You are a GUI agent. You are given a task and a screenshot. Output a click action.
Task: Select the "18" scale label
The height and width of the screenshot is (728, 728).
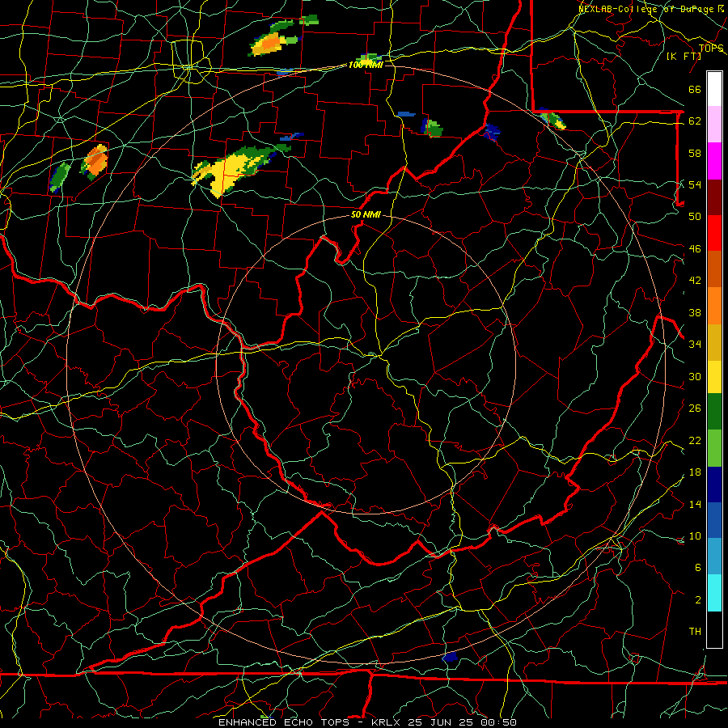(695, 472)
